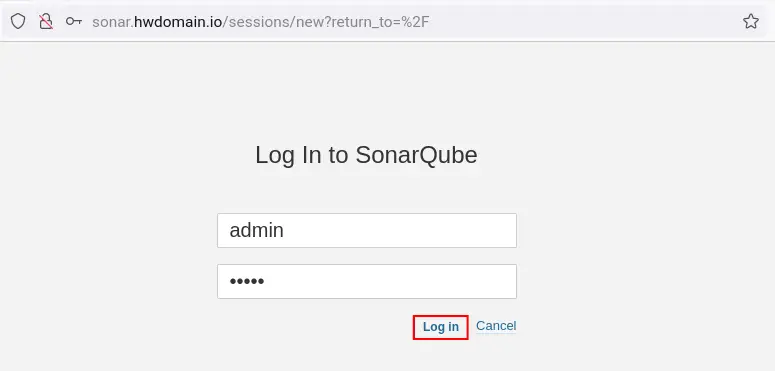Focus the masked password field

[367, 282]
